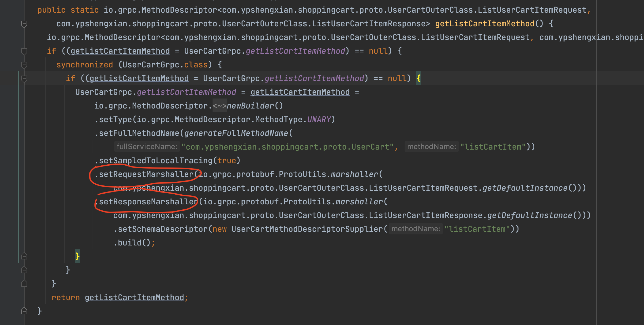This screenshot has height=325, width=644.
Task: Click UserCartMethodDescriptorSupplier class name
Action: coord(307,229)
